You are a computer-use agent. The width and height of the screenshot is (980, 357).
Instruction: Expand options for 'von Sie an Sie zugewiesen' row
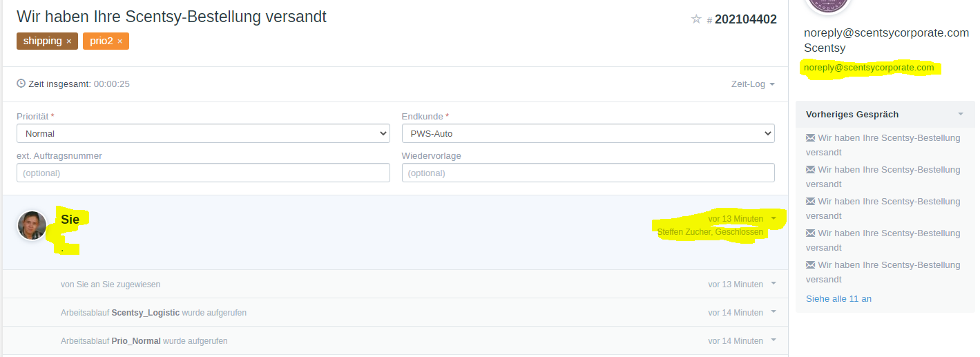pyautogui.click(x=774, y=284)
